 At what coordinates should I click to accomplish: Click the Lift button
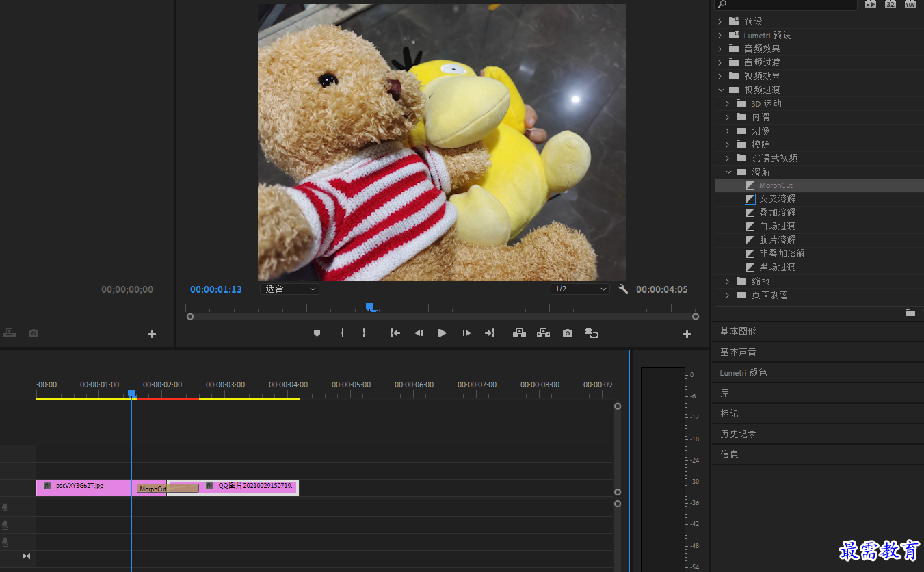520,333
